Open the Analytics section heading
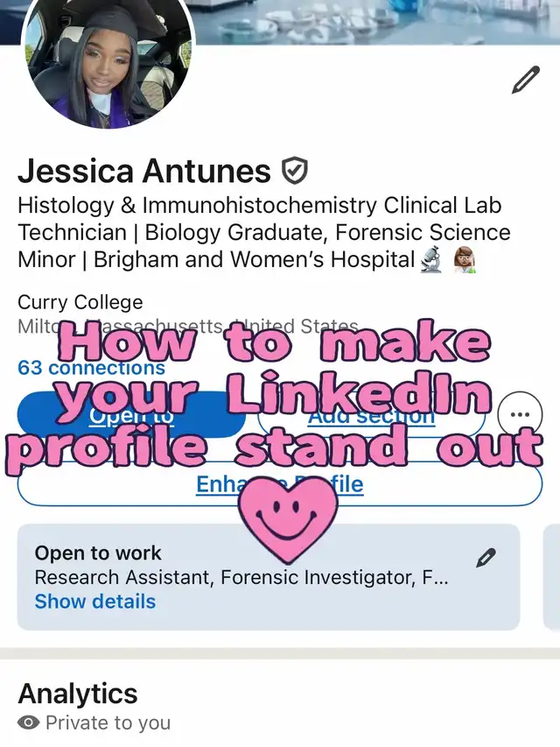This screenshot has width=560, height=747. coord(78,694)
